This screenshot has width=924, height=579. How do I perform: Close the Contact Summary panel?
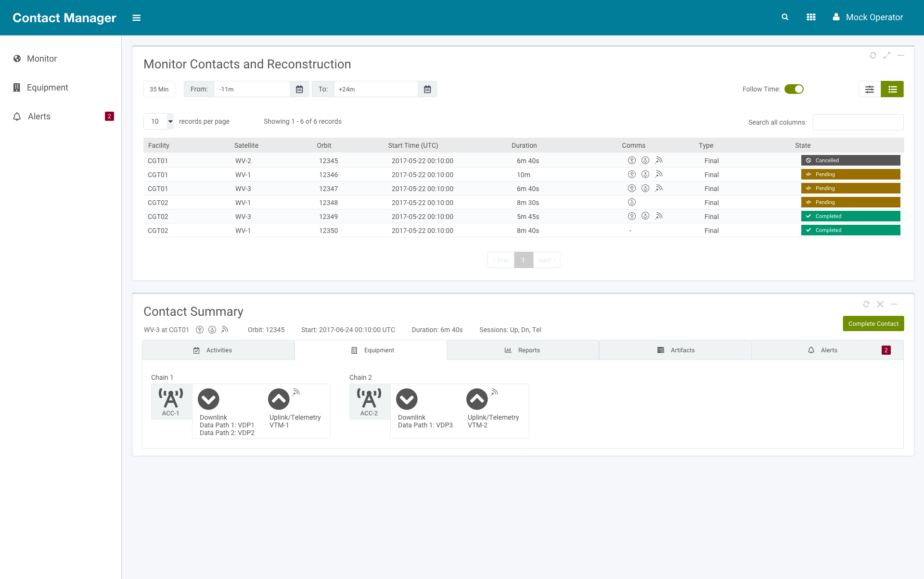(880, 304)
